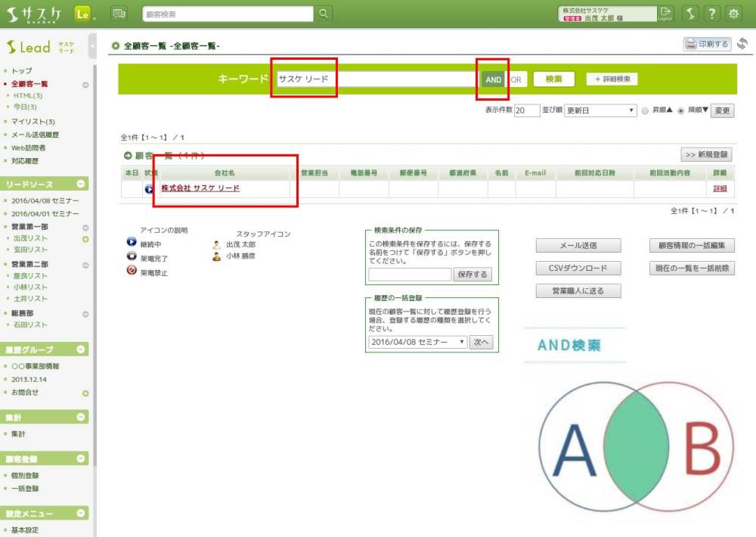Viewport: 756px width, 537px height.
Task: Open the 並び順 更新日 dropdown
Action: point(600,110)
